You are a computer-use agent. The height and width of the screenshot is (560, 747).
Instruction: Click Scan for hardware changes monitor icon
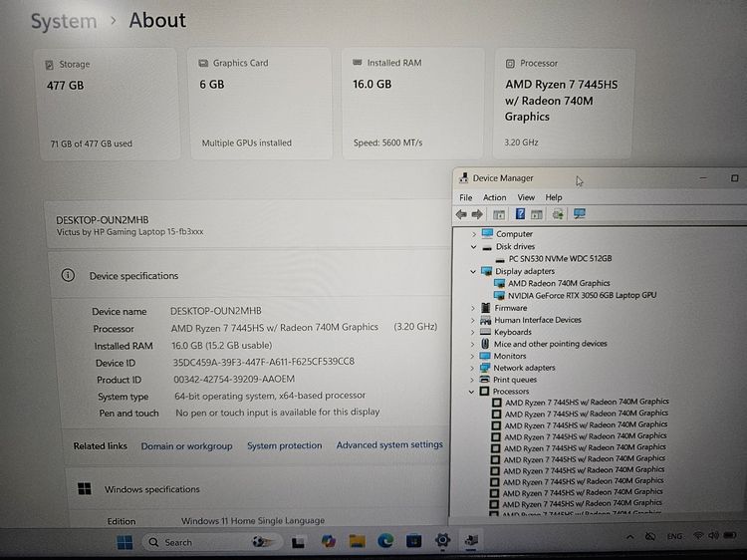click(580, 213)
